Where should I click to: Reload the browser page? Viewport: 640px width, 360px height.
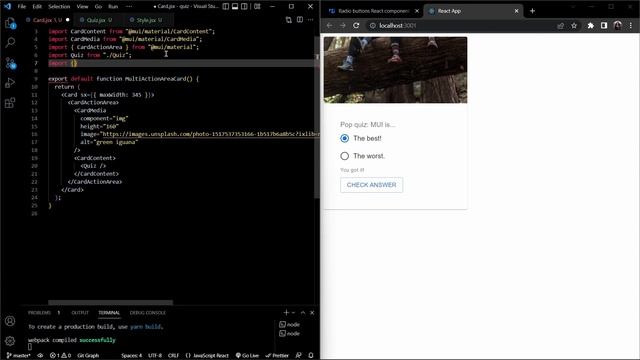[356, 25]
